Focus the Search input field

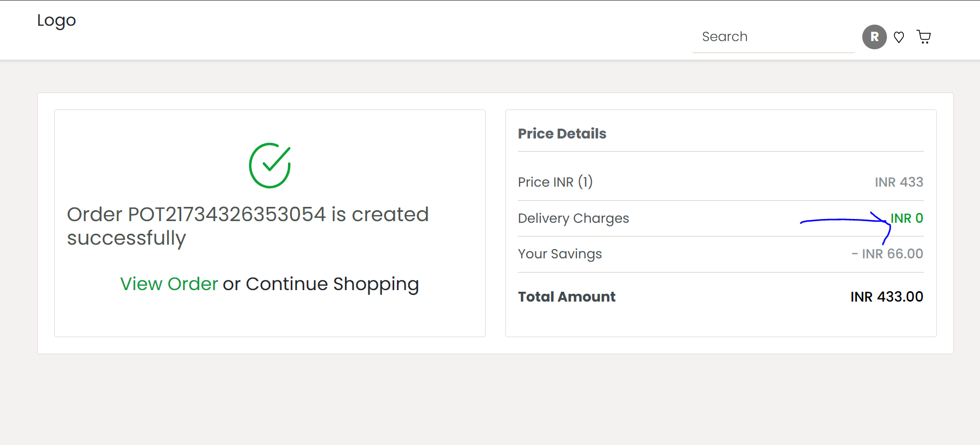click(774, 37)
